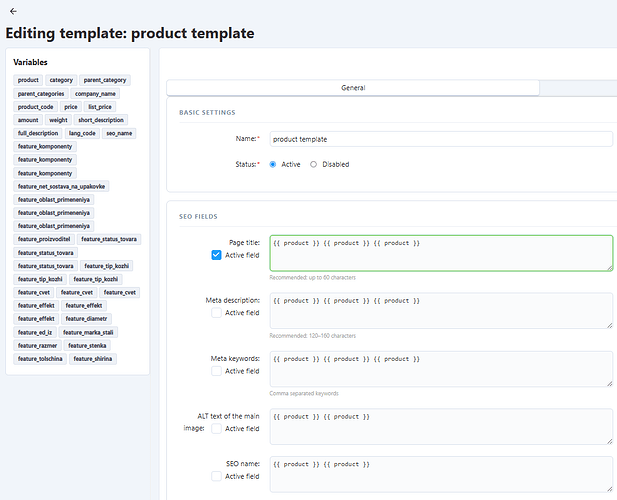Screen dimensions: 617x500
Task: Insert the feature_diametr variable
Action: click(86, 319)
